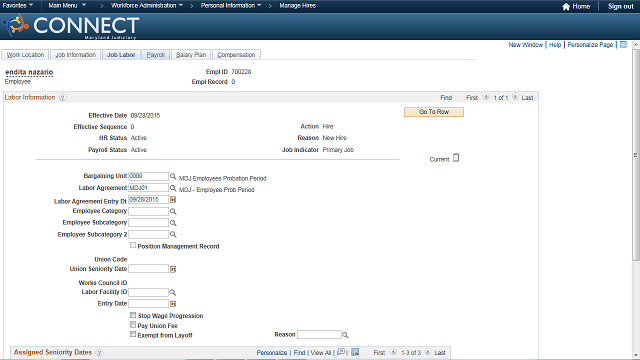Look up Employee Subcategory 2 values
Screen dimensions: 640x360
click(x=173, y=234)
